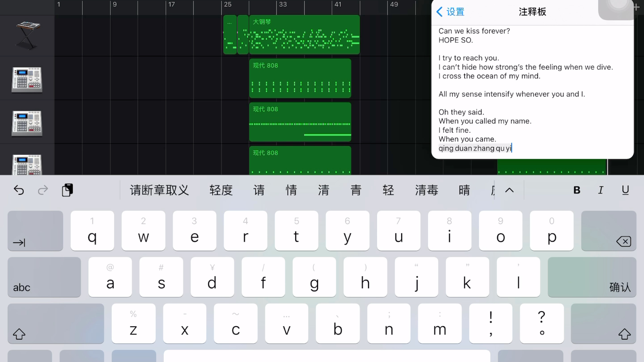This screenshot has width=644, height=362.
Task: Tap the plus icon at ruler end
Action: pyautogui.click(x=636, y=7)
